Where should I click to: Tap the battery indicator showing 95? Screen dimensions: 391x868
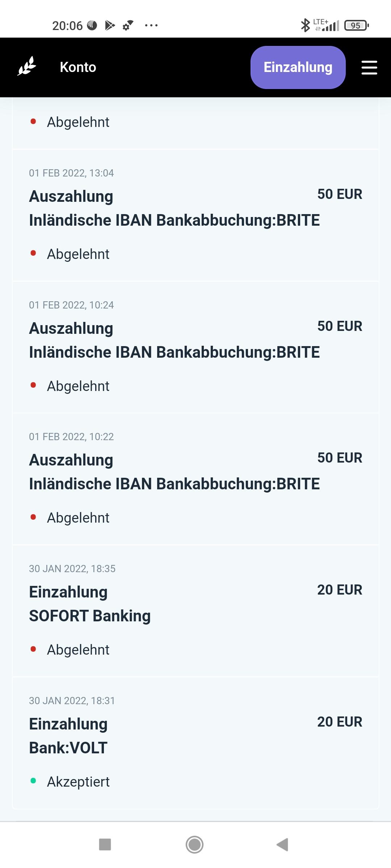point(356,25)
